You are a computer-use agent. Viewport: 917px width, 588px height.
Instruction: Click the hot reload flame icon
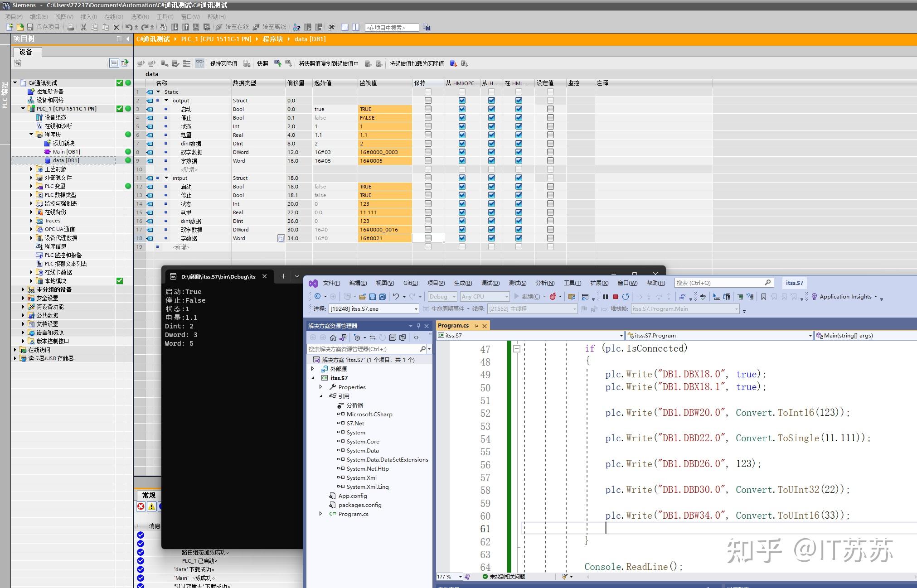[x=553, y=297]
